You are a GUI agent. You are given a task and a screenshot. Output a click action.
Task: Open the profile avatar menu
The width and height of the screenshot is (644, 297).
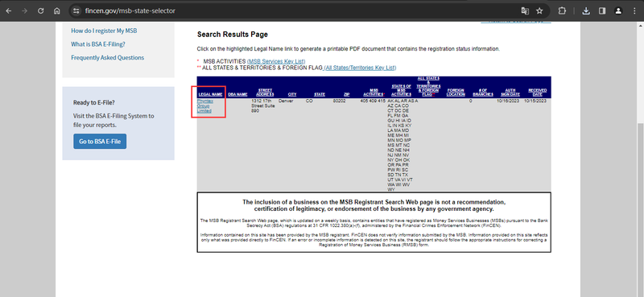pyautogui.click(x=618, y=11)
